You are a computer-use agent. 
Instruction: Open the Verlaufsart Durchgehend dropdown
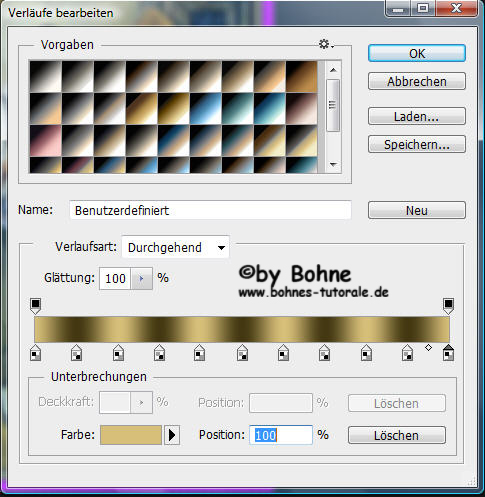point(175,247)
